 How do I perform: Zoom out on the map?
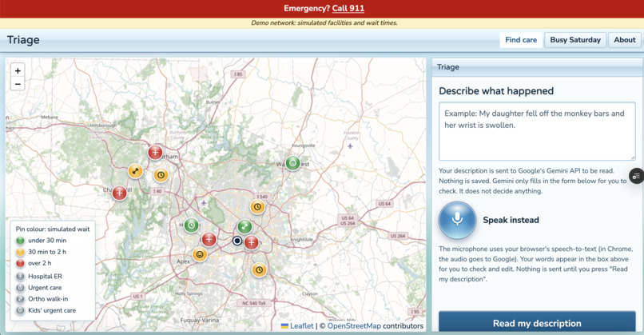[18, 84]
